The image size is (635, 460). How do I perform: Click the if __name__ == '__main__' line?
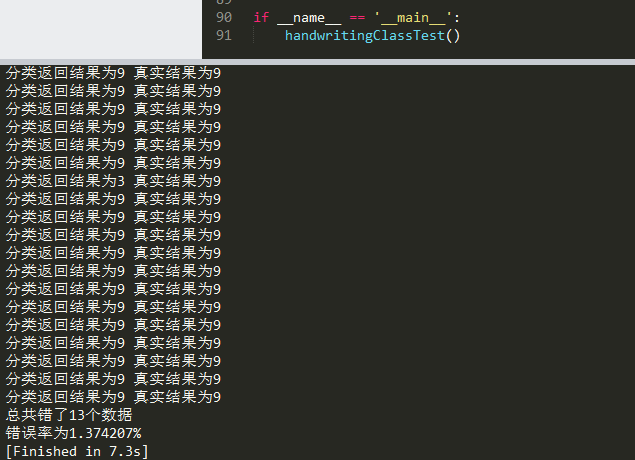[x=357, y=17]
